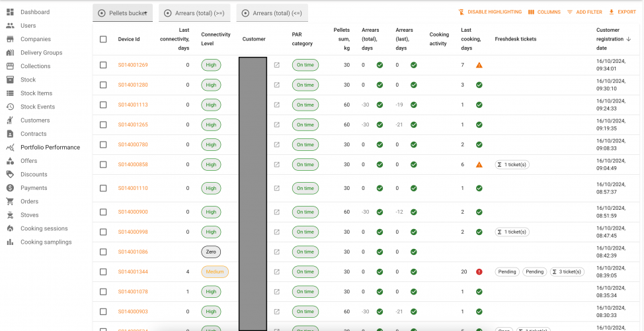Screen dimensions: 644x331
Task: Toggle the select-all header checkbox
Action: [103, 39]
